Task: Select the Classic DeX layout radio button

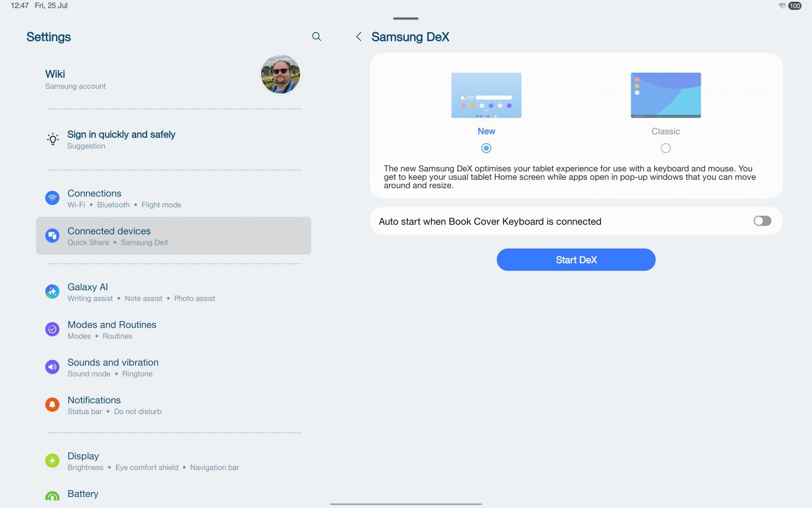Action: click(666, 148)
